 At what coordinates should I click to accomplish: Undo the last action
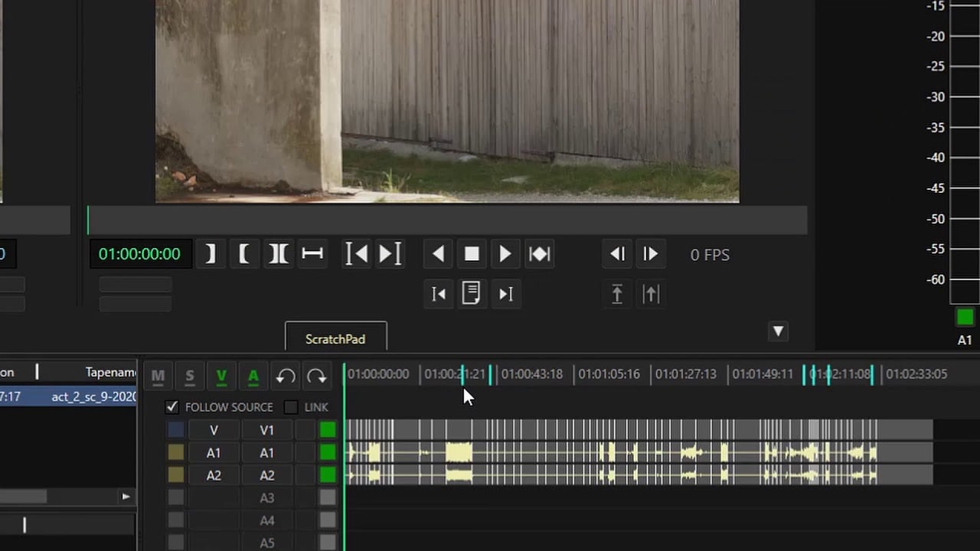pos(286,376)
